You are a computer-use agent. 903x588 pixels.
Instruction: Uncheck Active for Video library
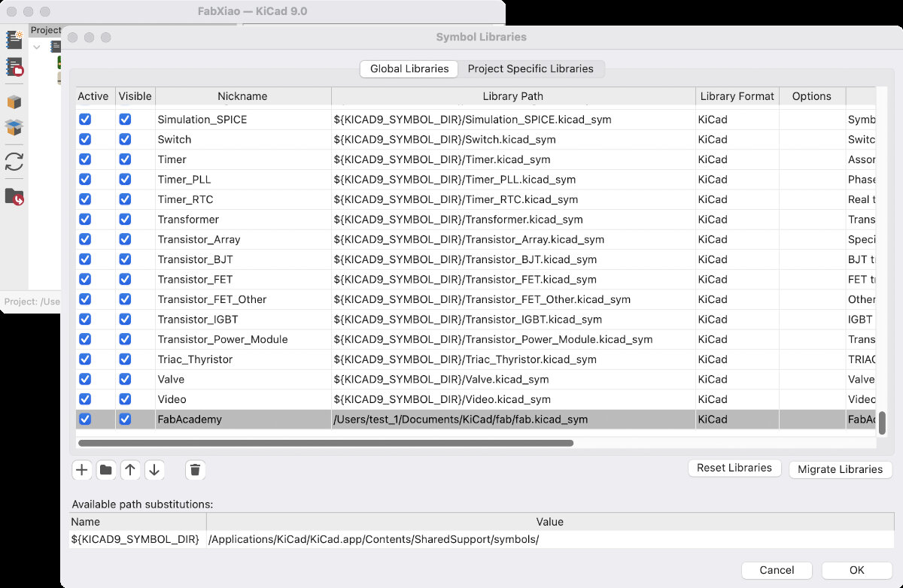pos(85,399)
